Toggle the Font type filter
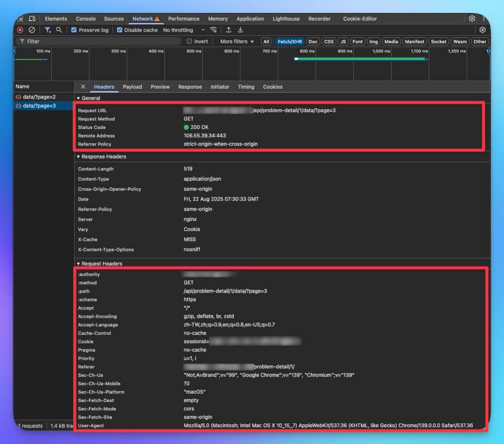The image size is (504, 444). [x=357, y=41]
